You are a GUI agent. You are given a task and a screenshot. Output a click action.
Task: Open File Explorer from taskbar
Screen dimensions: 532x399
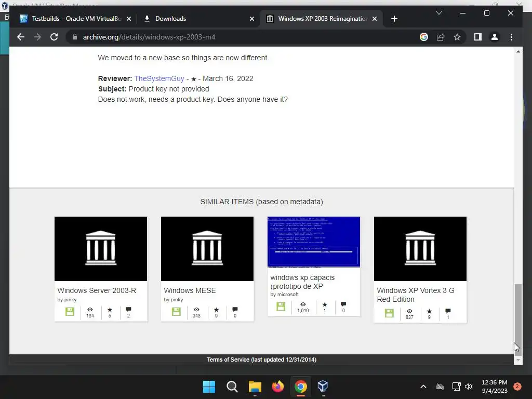coord(255,387)
